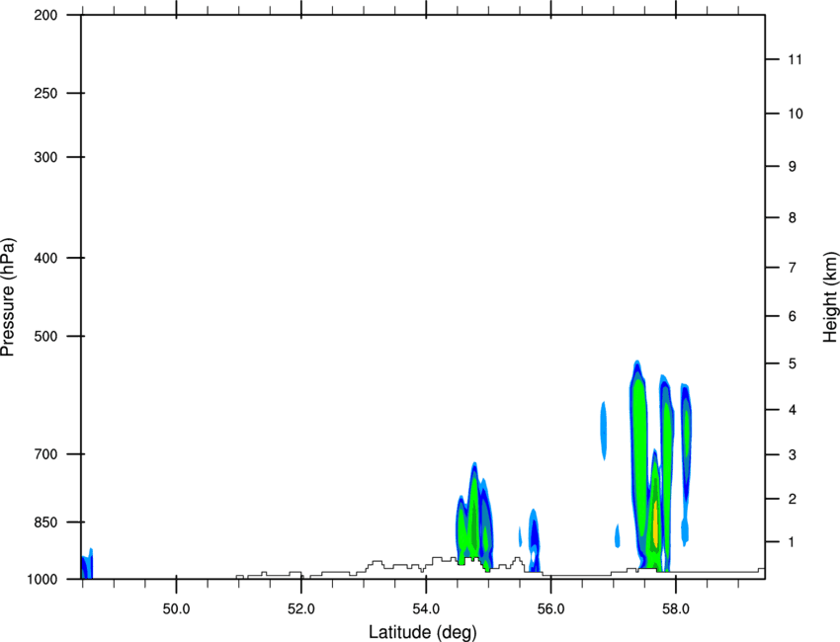Screen dimensions: 840x642
Task: Click the 500 pressure tick label
Action: (45, 336)
